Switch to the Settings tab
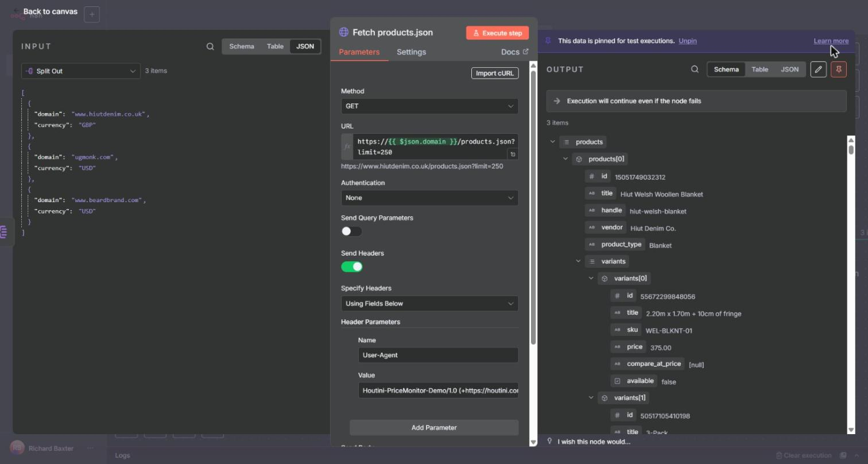The width and height of the screenshot is (868, 464). pos(411,52)
